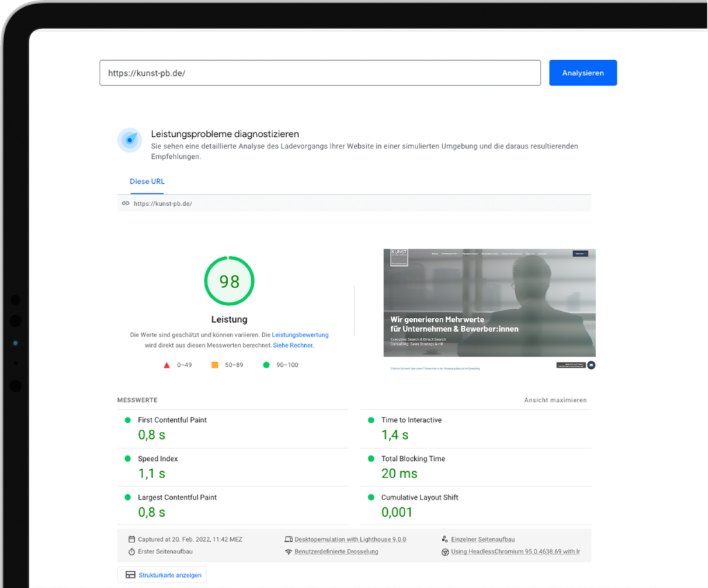Click the link icon beside kunst-pb.de URL
Image resolution: width=708 pixels, height=588 pixels.
click(125, 204)
